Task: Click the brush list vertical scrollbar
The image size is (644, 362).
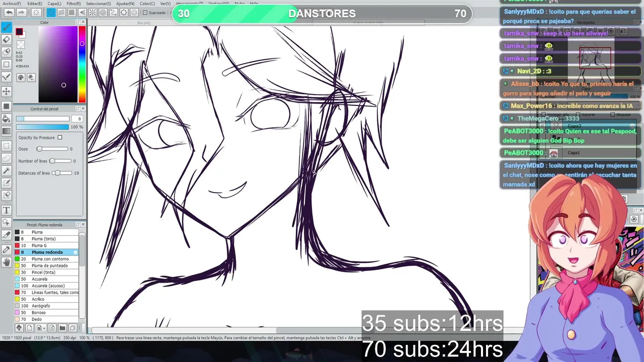Action: tap(82, 276)
